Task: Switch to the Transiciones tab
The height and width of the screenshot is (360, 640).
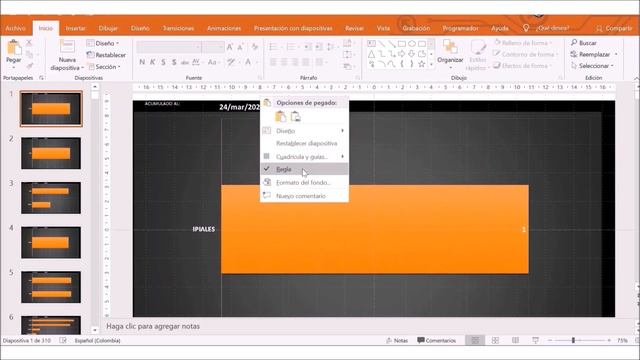Action: (178, 28)
